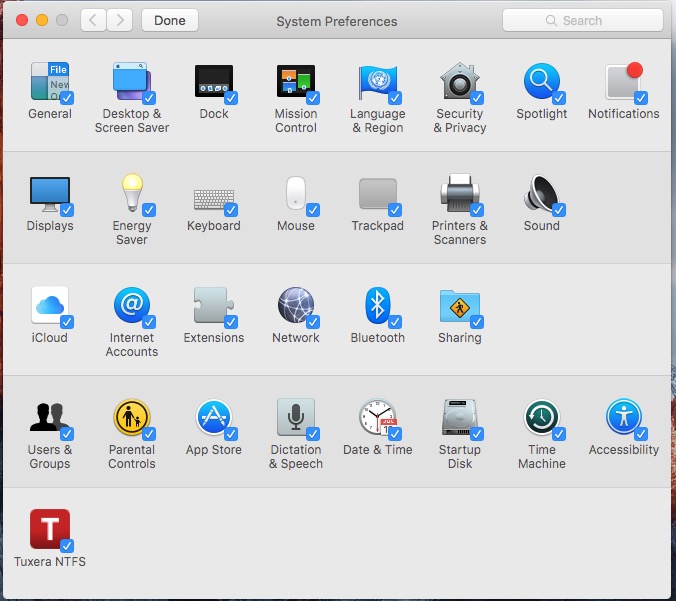Viewport: 676px width, 601px height.
Task: Select the Security & Privacy icon
Action: pos(459,82)
